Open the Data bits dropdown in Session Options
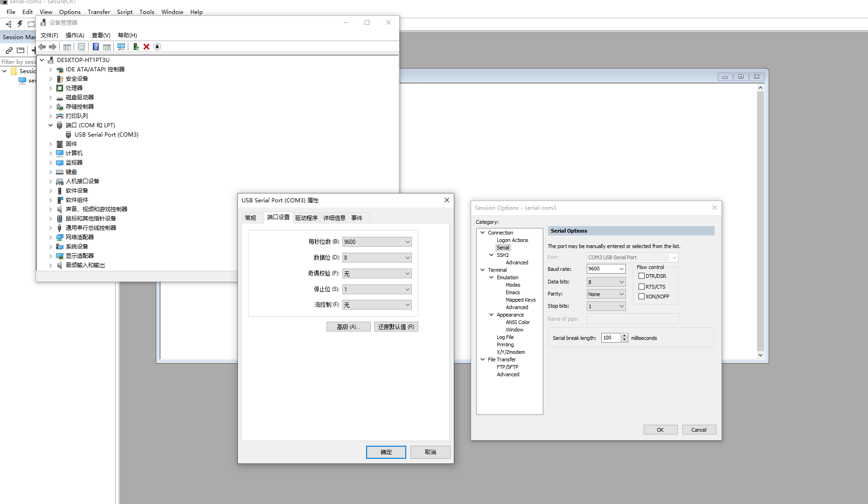This screenshot has width=868, height=504. coord(606,282)
